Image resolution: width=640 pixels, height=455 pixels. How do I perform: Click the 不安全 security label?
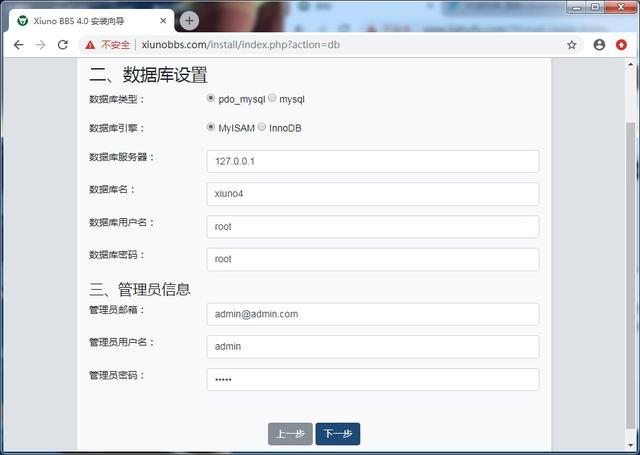pos(116,45)
